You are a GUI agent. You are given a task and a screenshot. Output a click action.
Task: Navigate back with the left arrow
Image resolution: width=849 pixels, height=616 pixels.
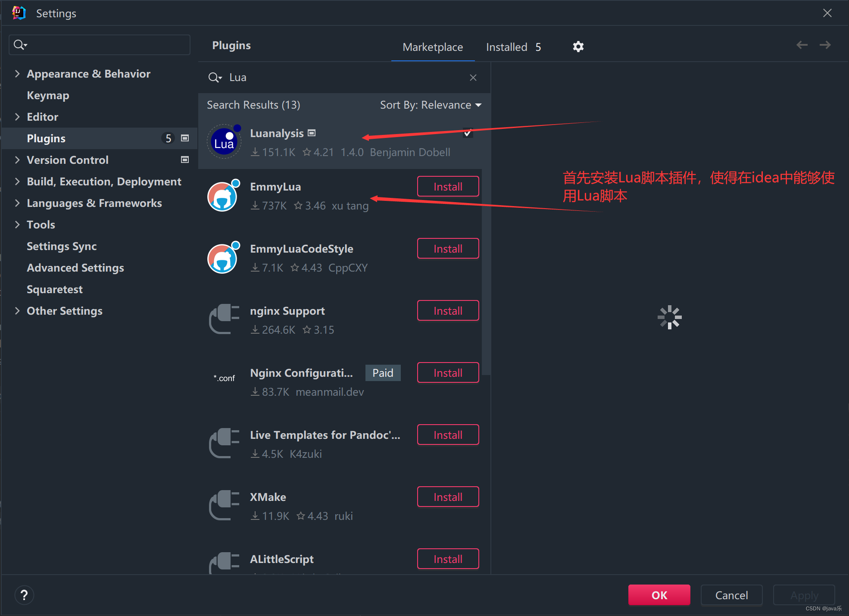[x=802, y=45]
